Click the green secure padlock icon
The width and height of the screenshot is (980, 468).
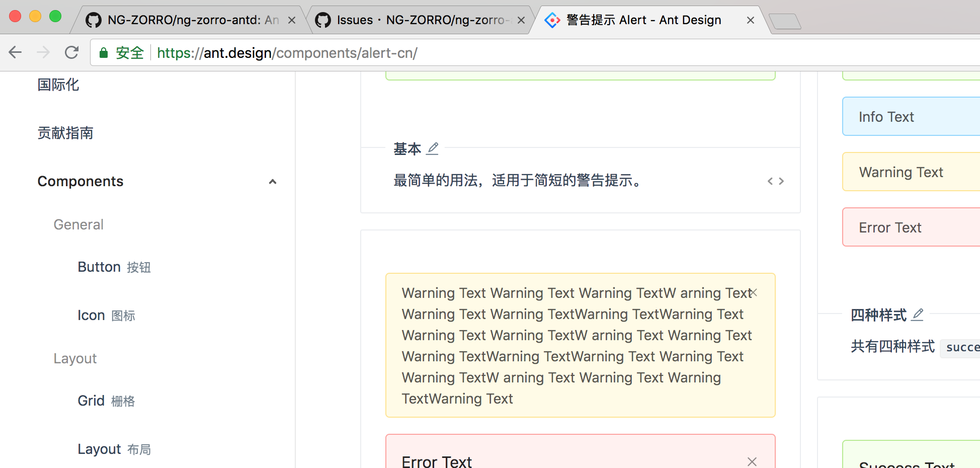[104, 53]
